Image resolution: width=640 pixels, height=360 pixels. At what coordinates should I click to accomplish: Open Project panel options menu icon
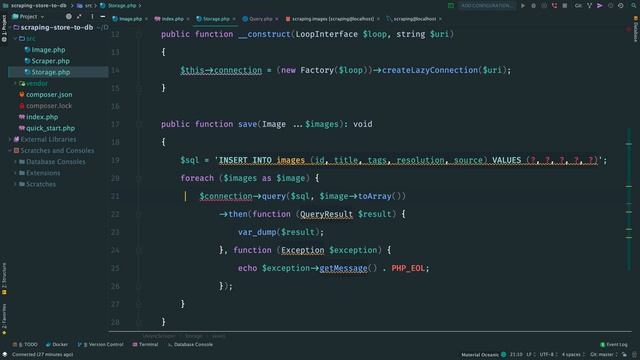92,17
